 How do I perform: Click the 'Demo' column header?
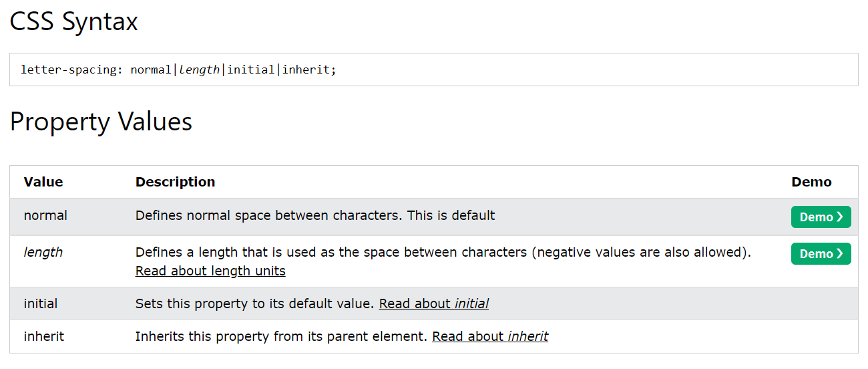[x=811, y=182]
